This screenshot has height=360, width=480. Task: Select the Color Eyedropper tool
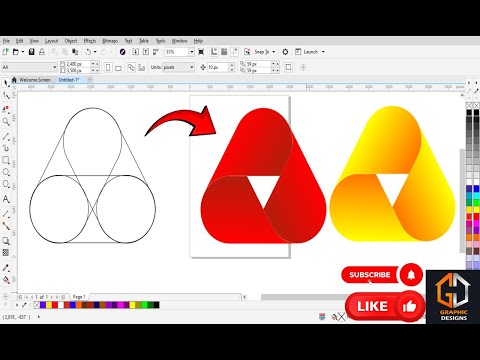(x=6, y=268)
